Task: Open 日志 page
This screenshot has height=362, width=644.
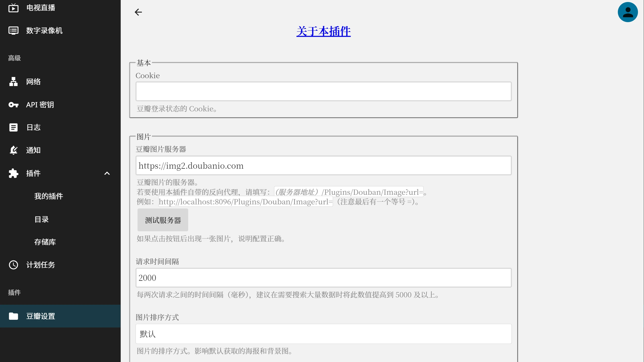Action: pos(60,127)
